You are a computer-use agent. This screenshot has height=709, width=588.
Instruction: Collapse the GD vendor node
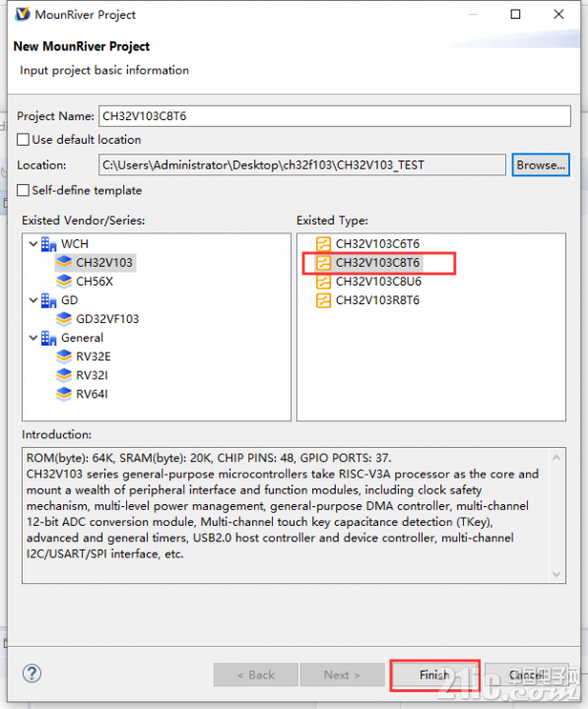click(33, 299)
